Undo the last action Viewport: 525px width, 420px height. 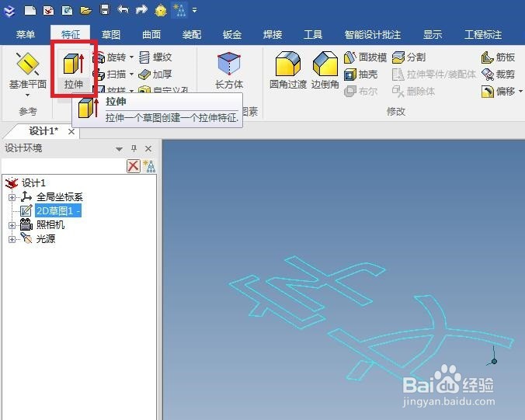point(123,10)
